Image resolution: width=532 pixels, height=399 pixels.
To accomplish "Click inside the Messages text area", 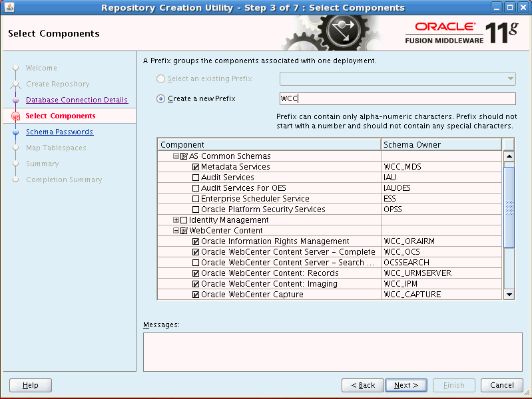I will pyautogui.click(x=332, y=352).
